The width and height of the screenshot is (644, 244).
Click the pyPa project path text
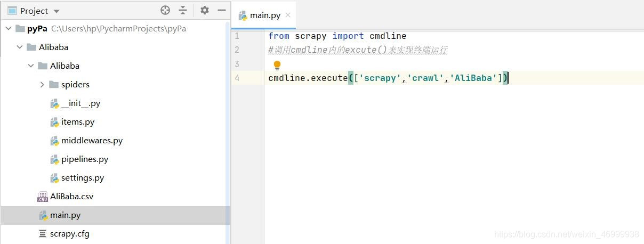click(x=118, y=29)
